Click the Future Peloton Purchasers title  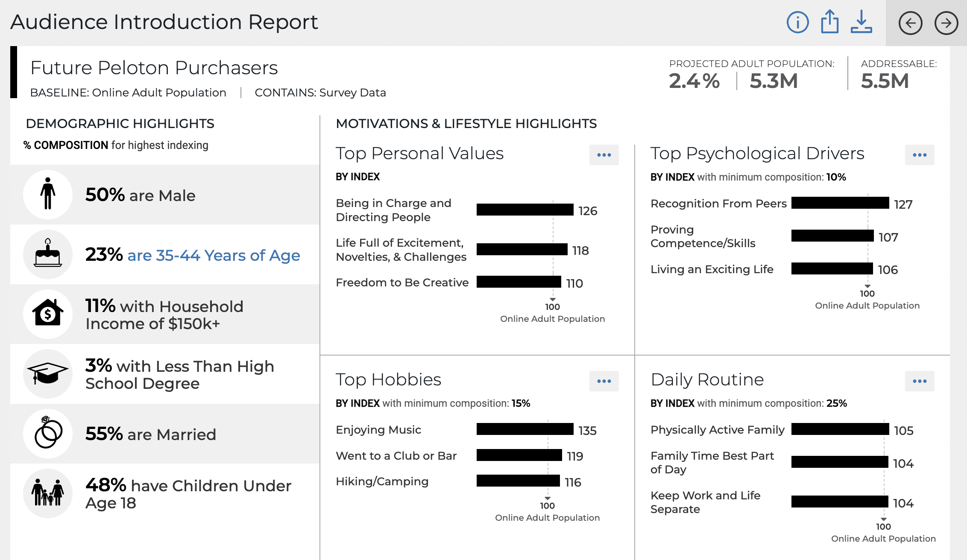tap(154, 67)
